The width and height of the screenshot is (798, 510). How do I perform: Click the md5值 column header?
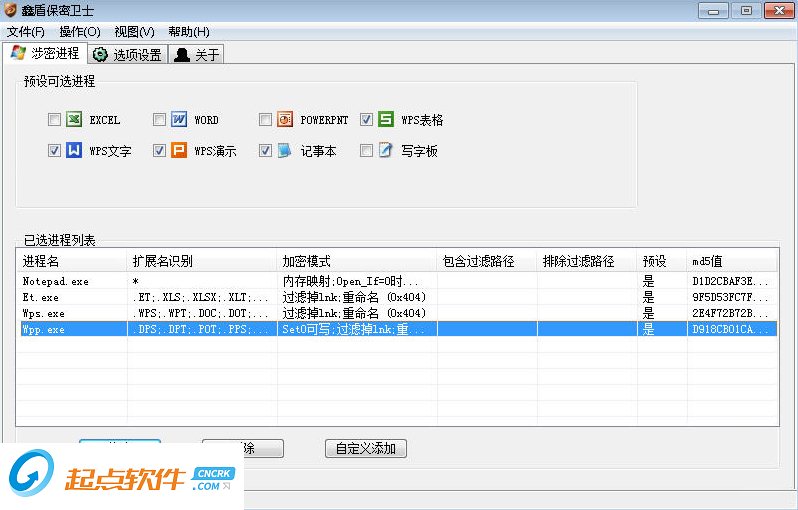tap(732, 261)
